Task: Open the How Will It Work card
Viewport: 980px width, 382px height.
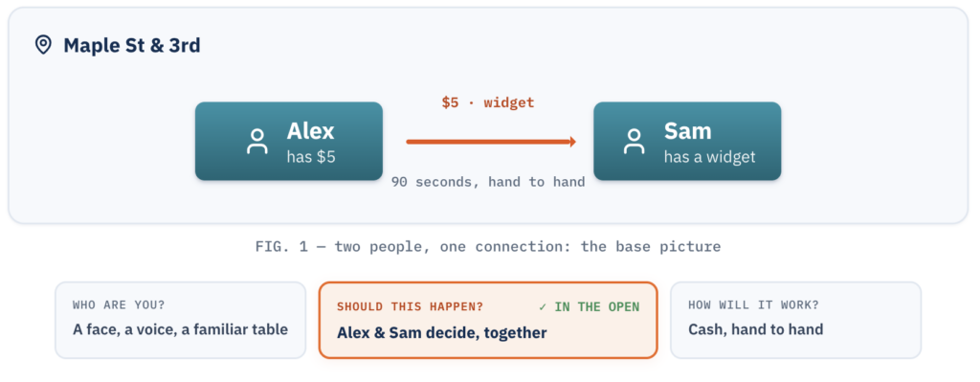Action: [x=795, y=320]
